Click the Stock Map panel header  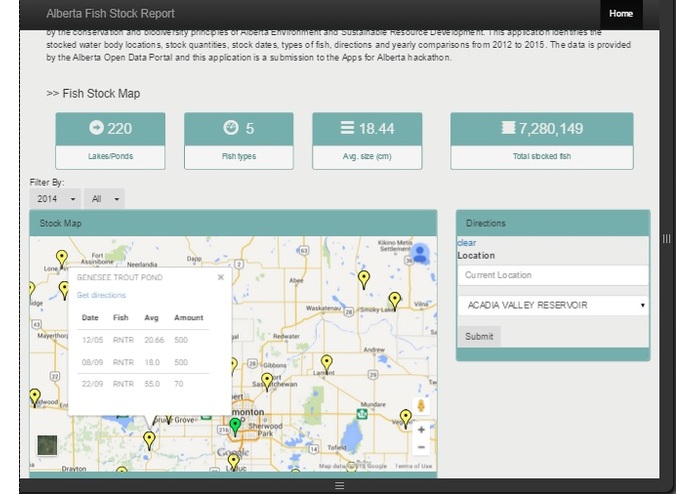pos(233,223)
